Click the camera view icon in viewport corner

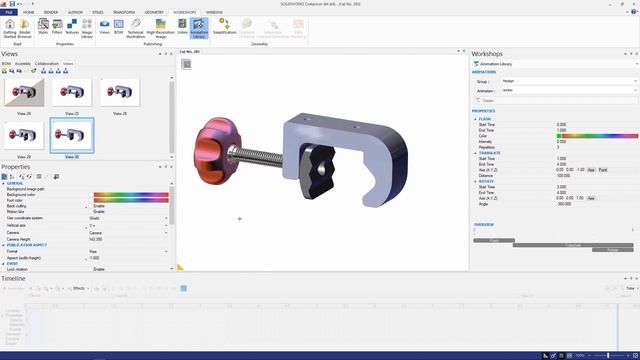[186, 64]
